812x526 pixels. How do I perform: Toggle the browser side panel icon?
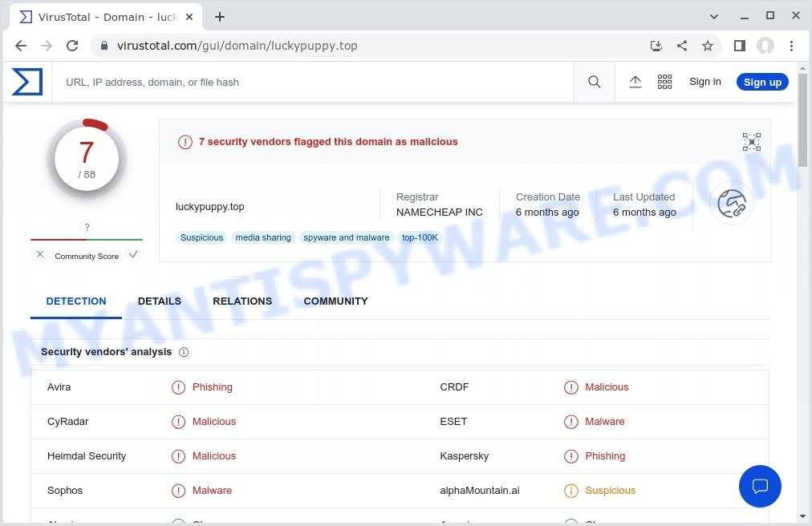point(740,46)
